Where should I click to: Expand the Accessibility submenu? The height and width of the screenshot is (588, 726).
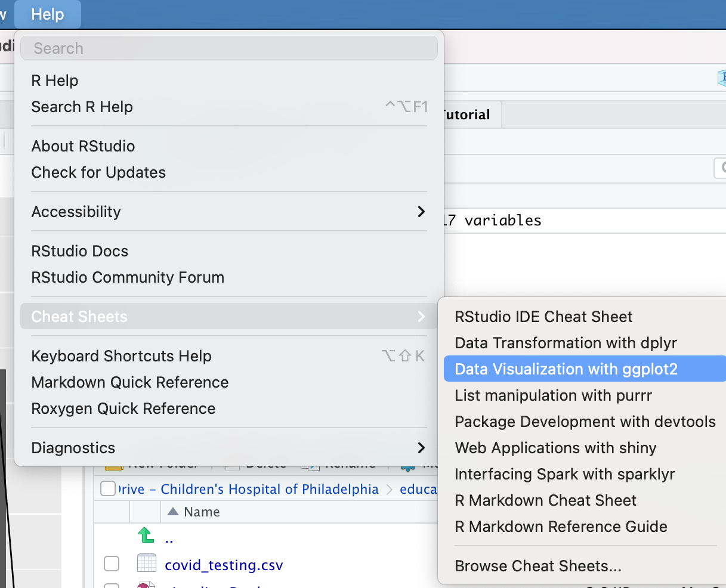click(229, 212)
